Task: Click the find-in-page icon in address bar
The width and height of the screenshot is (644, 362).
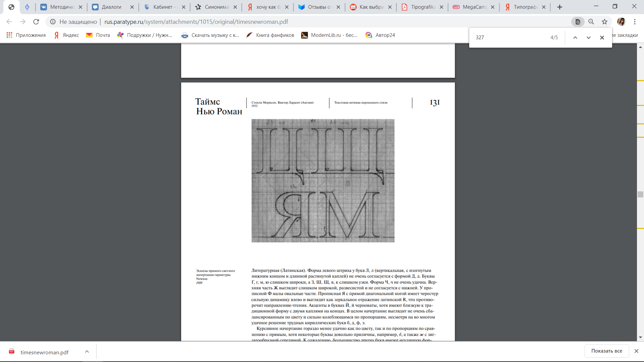Action: [x=578, y=22]
